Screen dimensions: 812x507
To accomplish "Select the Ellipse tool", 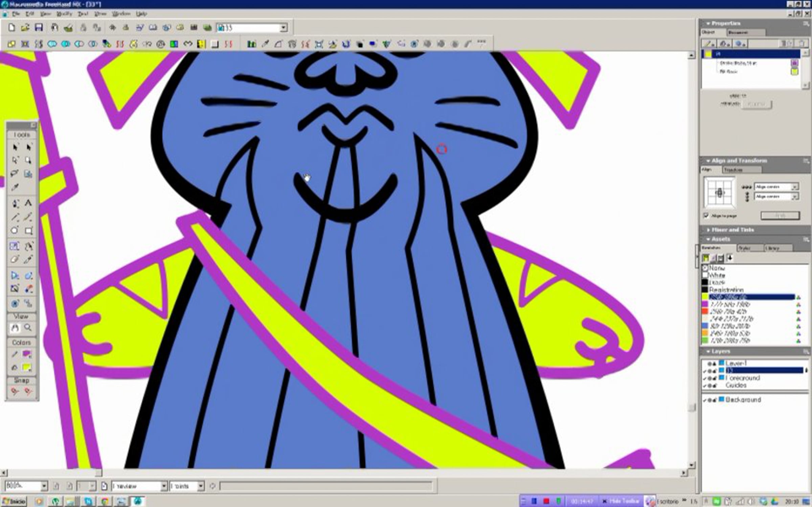I will [x=15, y=231].
